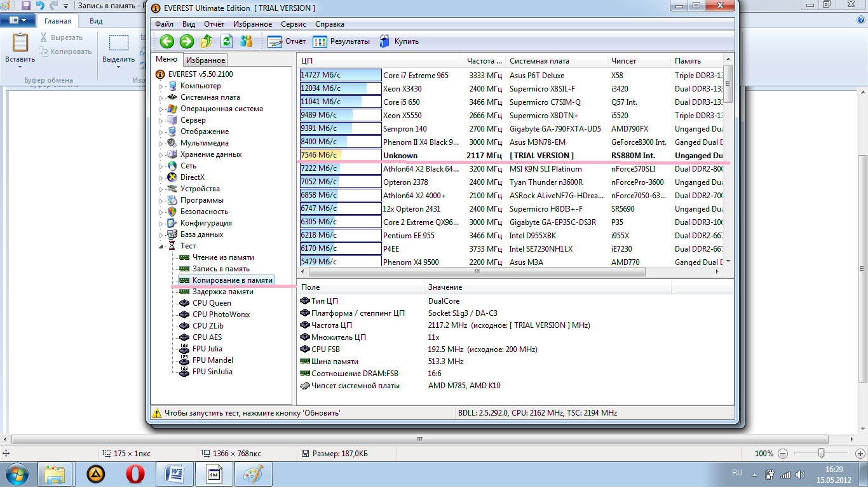Viewport: 868px width, 488px height.
Task: Click the CPU PhotoWorxx benchmark icon
Action: point(185,315)
